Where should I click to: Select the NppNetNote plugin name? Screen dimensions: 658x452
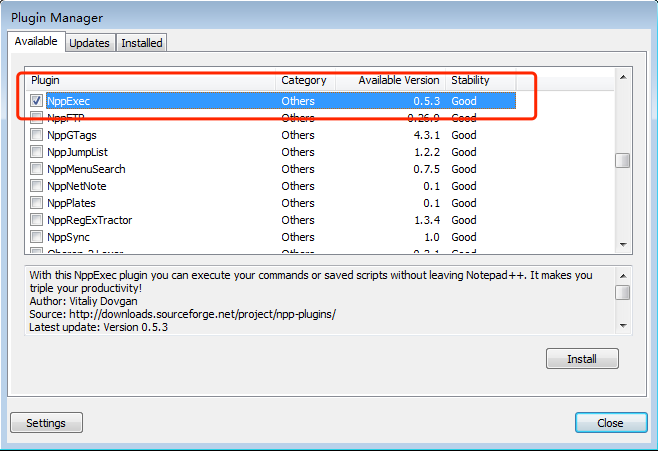click(76, 186)
